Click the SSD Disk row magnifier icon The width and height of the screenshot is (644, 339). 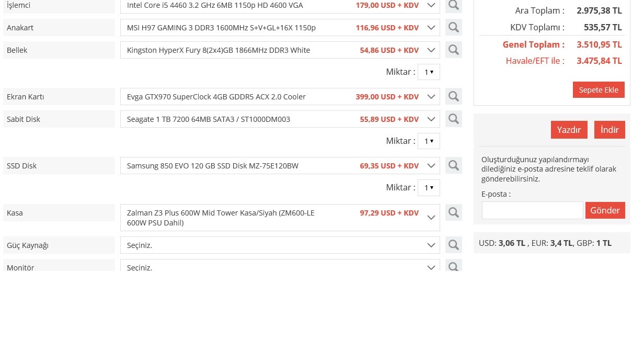point(453,166)
